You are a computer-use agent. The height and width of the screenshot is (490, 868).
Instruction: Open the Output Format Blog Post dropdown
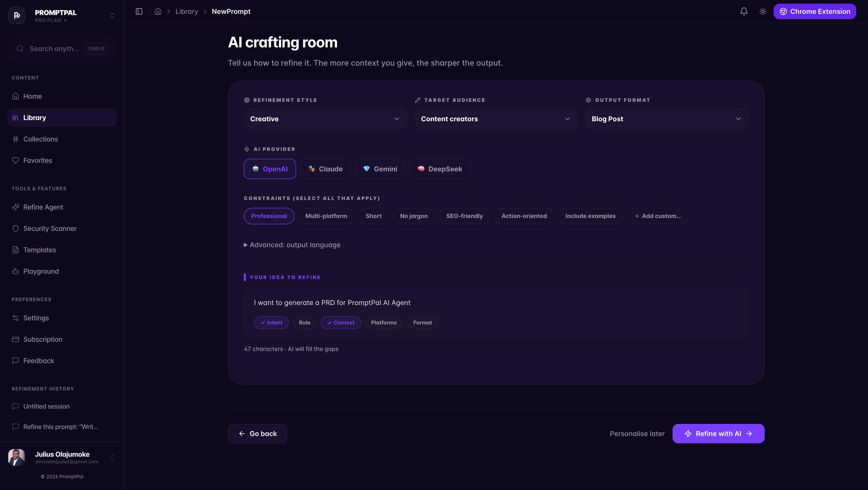(667, 119)
